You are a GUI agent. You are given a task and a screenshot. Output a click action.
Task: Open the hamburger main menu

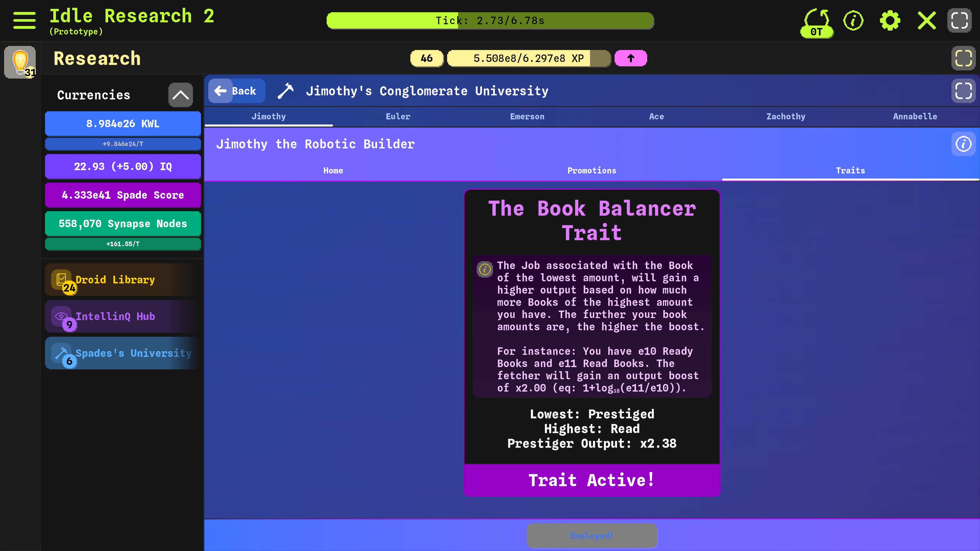[x=24, y=20]
